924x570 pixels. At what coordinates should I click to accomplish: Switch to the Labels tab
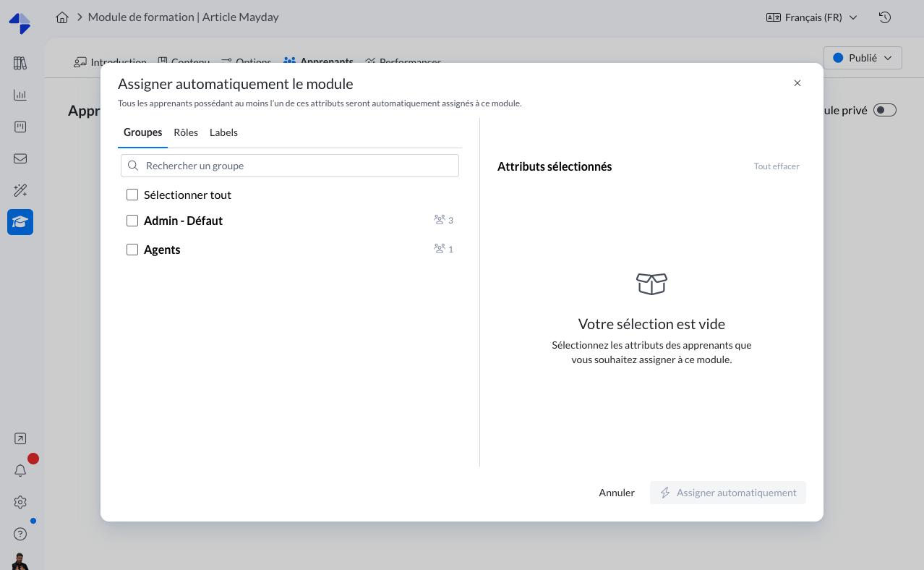[x=223, y=132]
